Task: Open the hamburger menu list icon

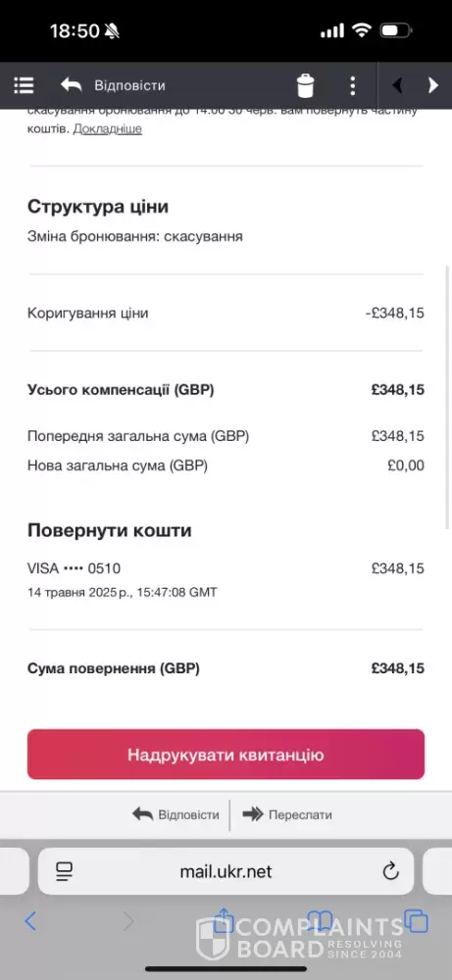Action: 24,85
